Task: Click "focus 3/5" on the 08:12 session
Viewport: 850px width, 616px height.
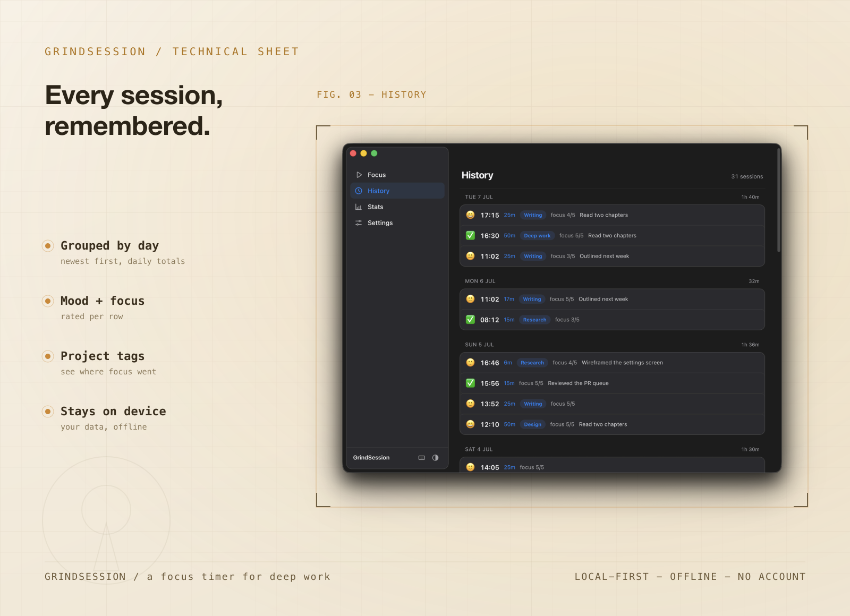Action: [567, 320]
